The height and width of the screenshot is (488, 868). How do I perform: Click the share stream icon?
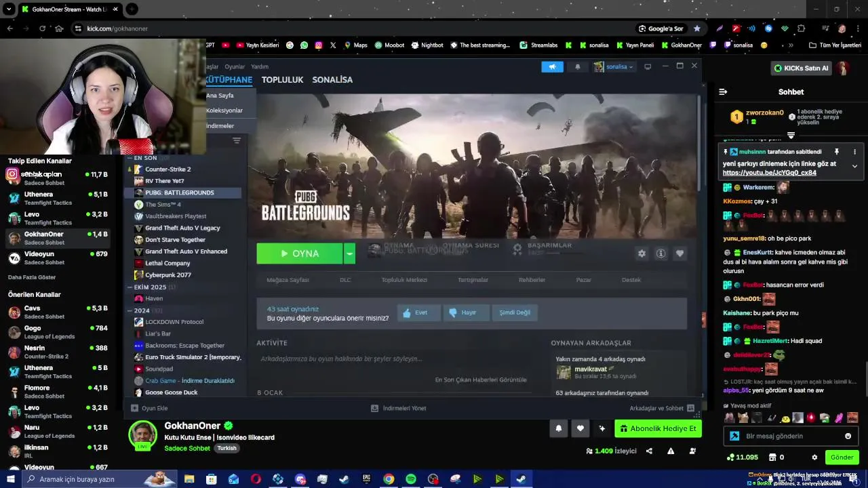[x=649, y=451]
